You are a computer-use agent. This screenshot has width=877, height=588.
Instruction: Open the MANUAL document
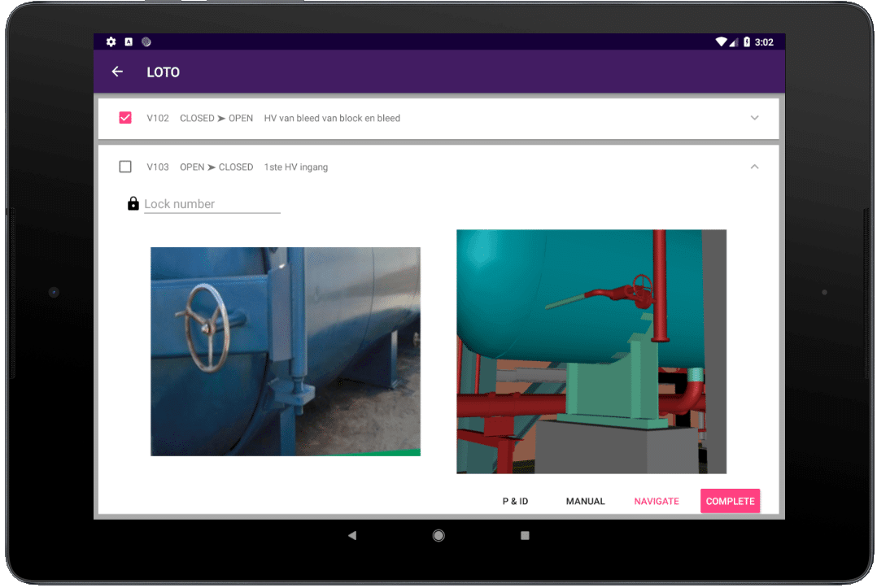tap(585, 501)
